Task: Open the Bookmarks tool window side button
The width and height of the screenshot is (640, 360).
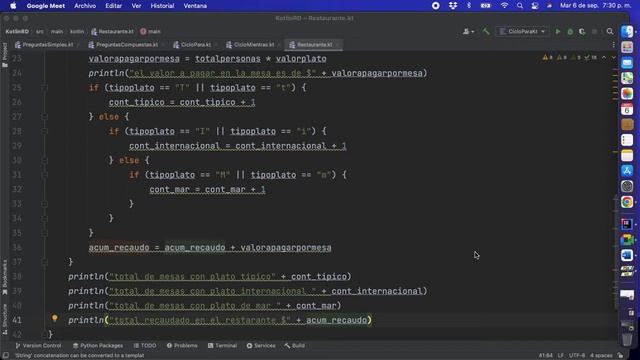Action: pyautogui.click(x=5, y=277)
